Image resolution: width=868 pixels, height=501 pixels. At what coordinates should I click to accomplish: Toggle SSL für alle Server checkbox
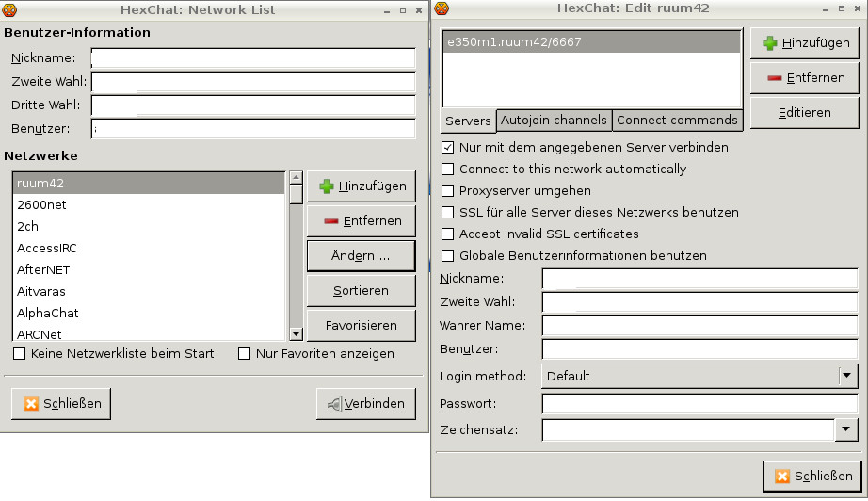[x=448, y=213]
